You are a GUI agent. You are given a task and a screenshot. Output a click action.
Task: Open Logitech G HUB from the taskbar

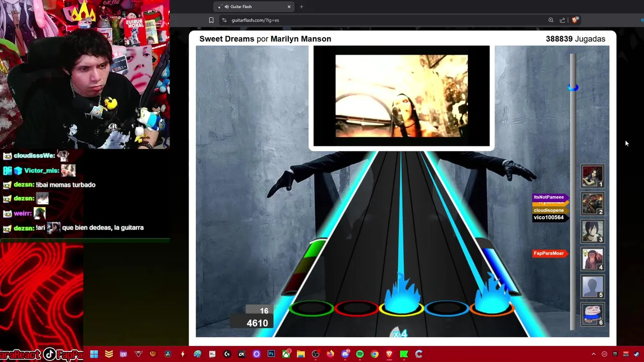[226, 354]
